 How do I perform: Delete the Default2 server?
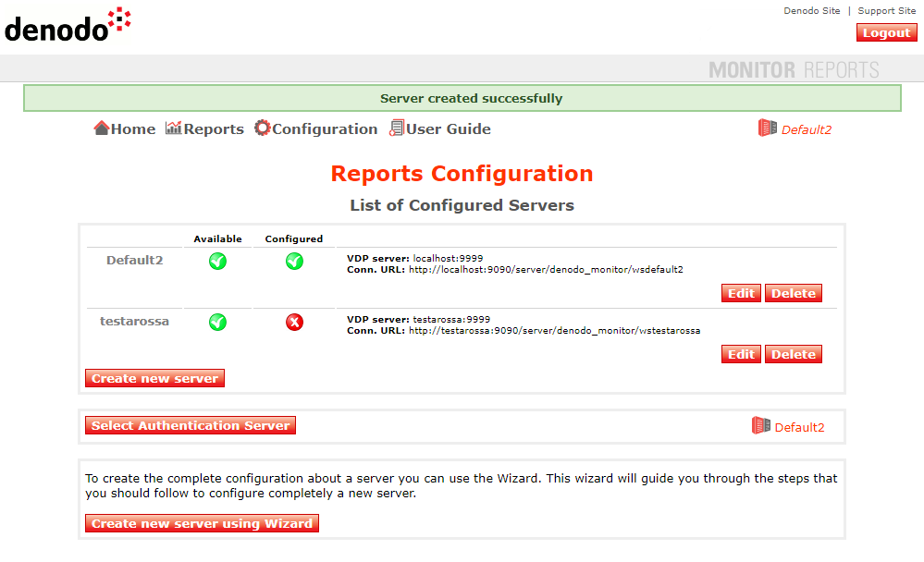click(794, 293)
